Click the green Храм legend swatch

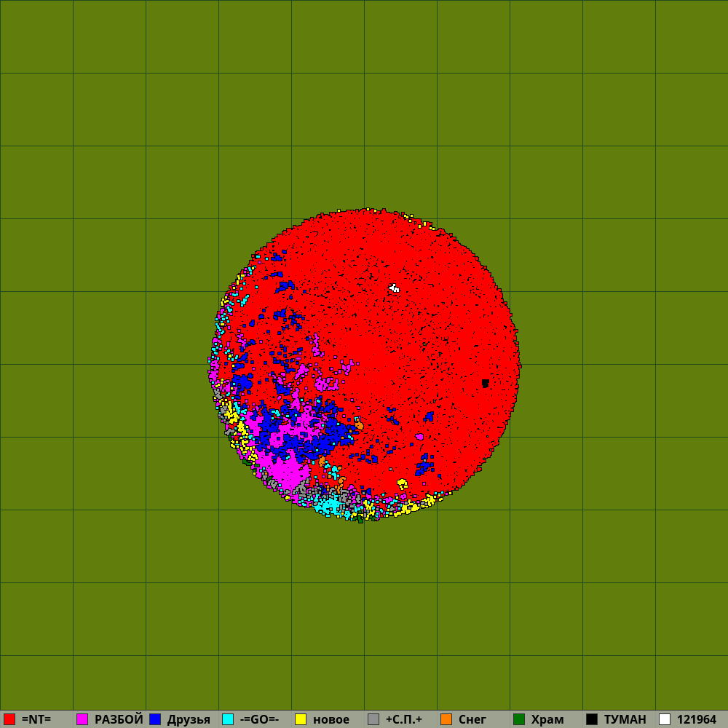click(x=519, y=719)
